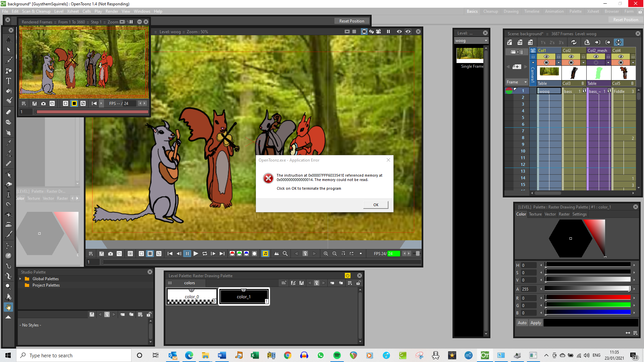Viewport: 644px width, 362px height.
Task: Take a snapshot with the camera icon
Action: 110,254
